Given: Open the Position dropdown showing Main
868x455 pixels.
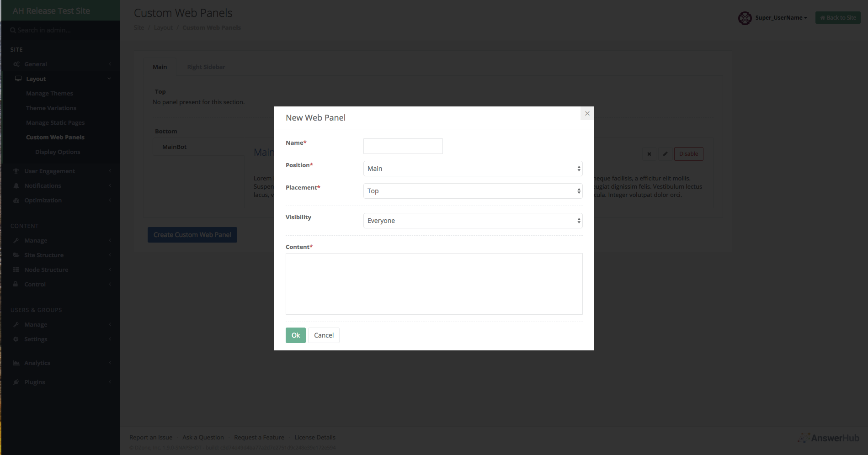Looking at the screenshot, I should click(x=473, y=169).
